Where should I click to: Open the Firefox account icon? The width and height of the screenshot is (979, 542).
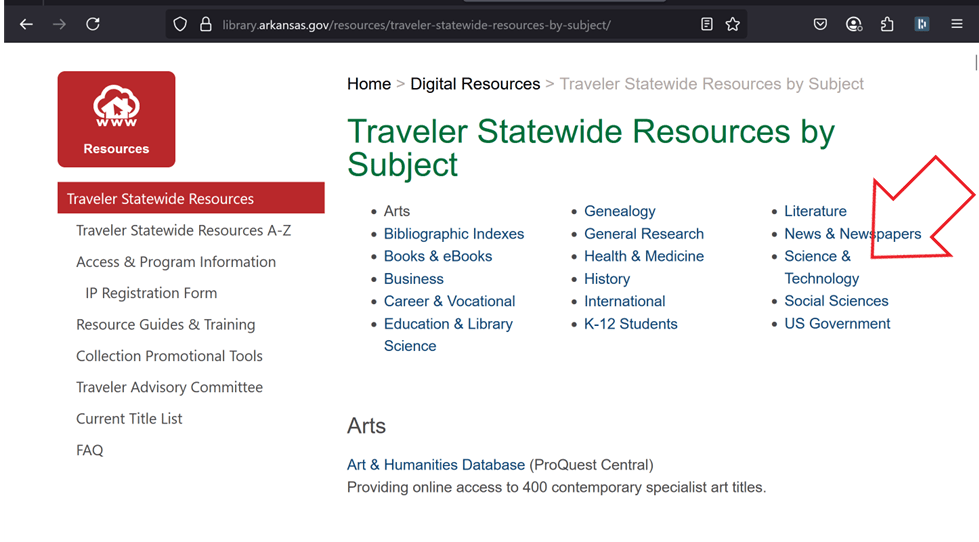853,24
